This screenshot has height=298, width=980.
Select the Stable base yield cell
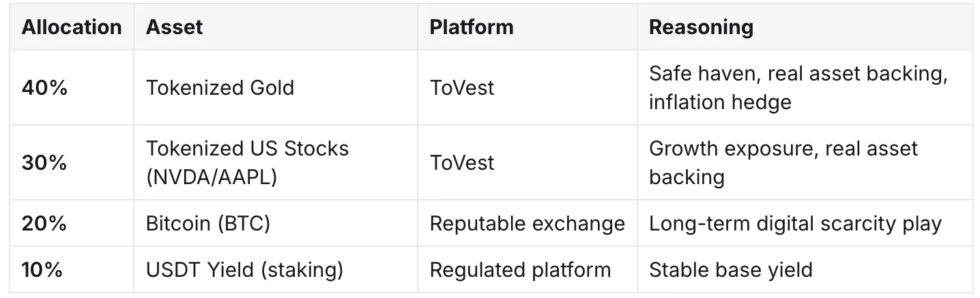805,269
